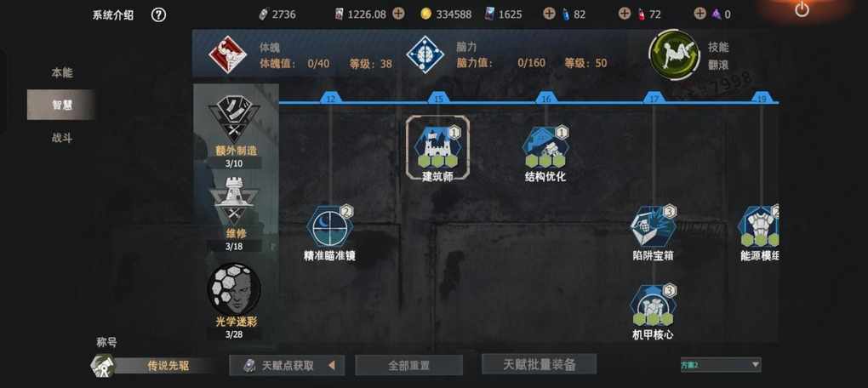
Task: Select the 机甲核心 talent icon
Action: pyautogui.click(x=654, y=305)
